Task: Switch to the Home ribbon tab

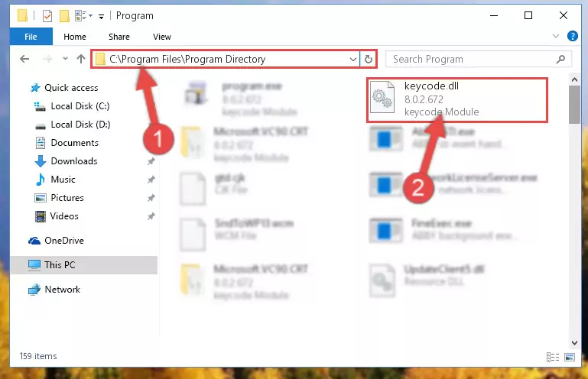Action: (x=75, y=37)
